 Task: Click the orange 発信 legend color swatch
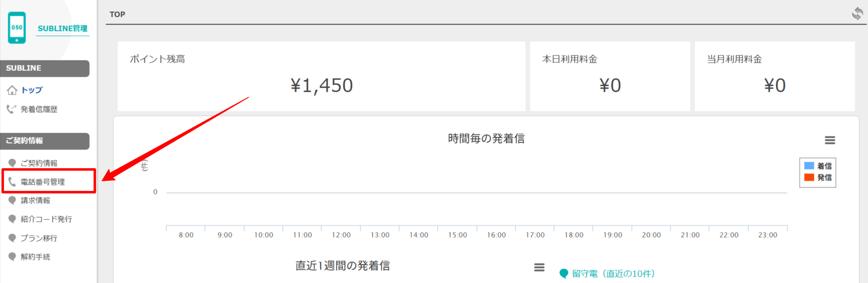click(x=809, y=177)
